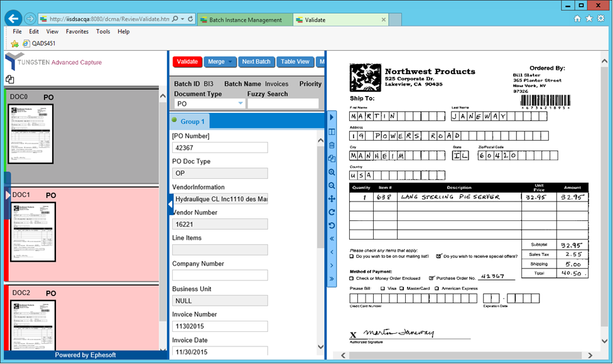Select the pan/move image tool
The width and height of the screenshot is (613, 364).
[332, 199]
